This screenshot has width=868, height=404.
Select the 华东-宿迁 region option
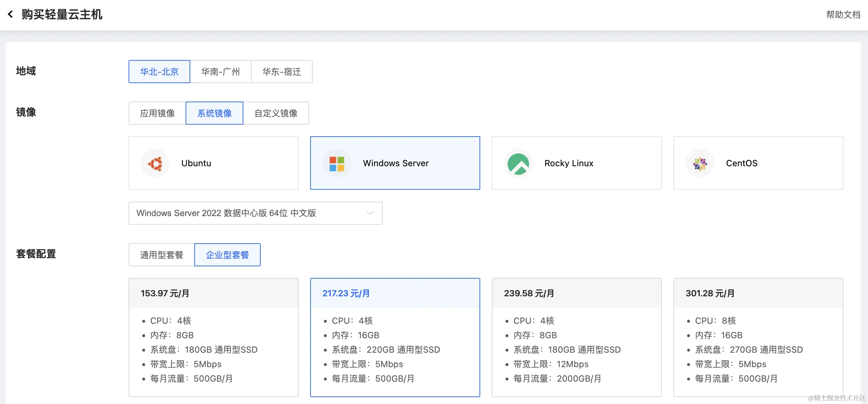282,72
